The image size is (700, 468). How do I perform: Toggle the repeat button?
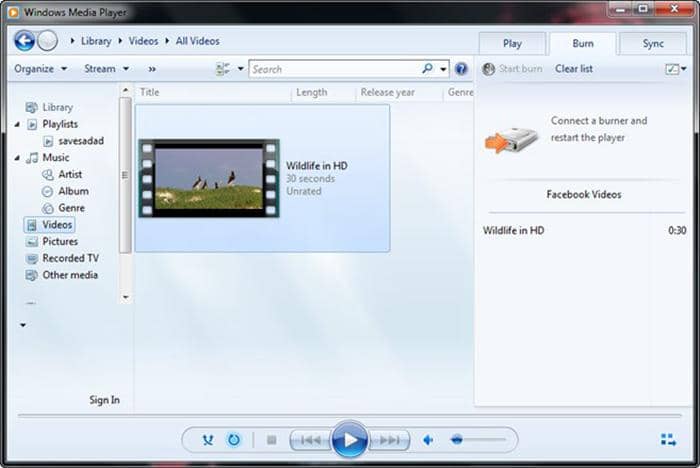[x=233, y=440]
